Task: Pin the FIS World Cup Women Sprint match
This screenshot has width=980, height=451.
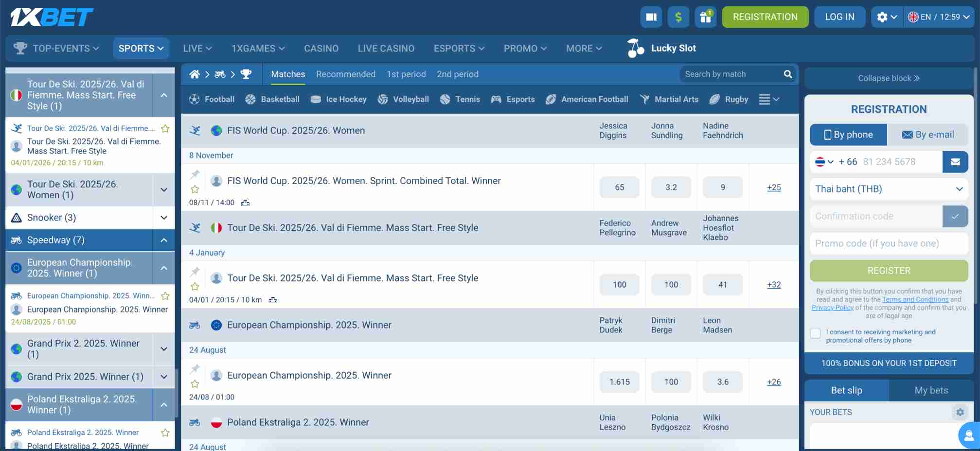Action: pyautogui.click(x=195, y=174)
